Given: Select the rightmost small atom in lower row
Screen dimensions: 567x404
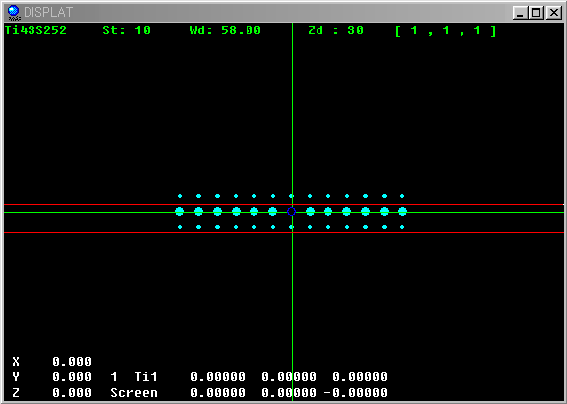Looking at the screenshot, I should (402, 227).
